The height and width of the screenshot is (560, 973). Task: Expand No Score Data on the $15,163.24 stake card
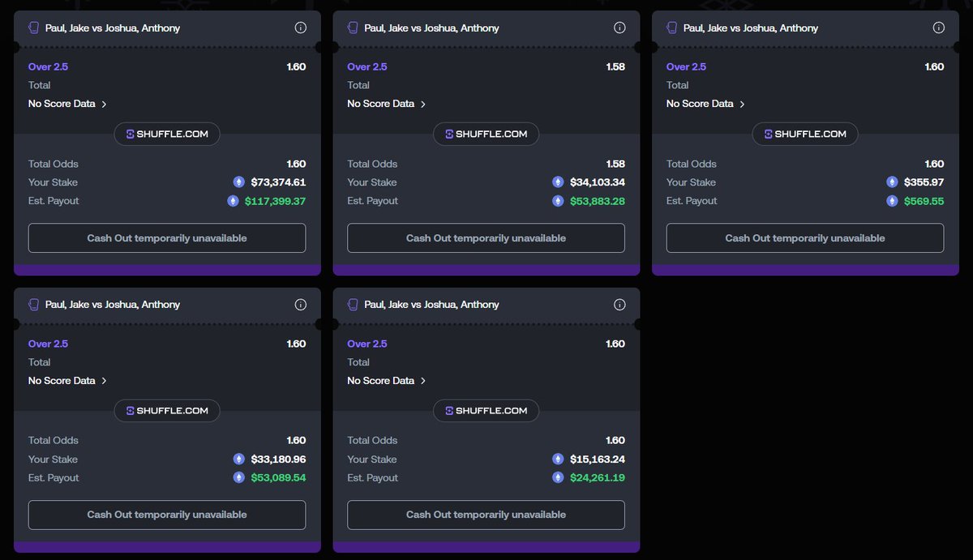387,381
